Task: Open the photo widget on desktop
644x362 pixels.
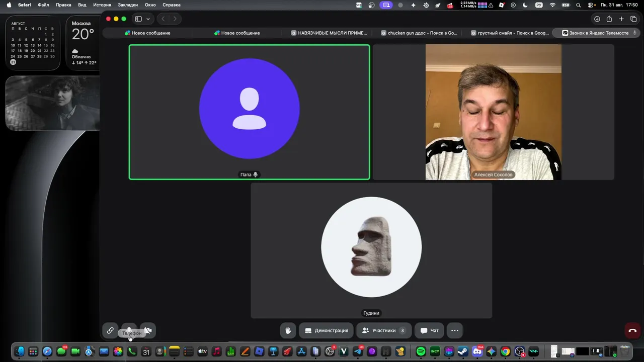Action: pos(53,103)
